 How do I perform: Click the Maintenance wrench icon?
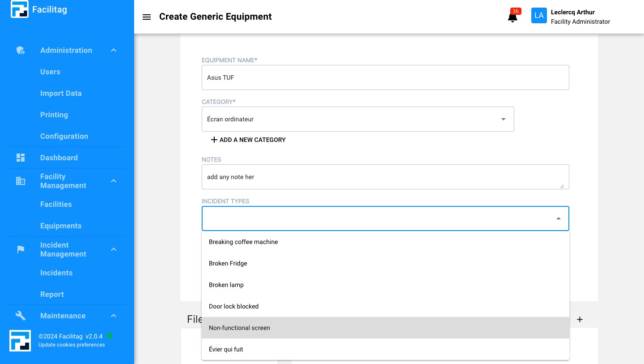pos(21,316)
